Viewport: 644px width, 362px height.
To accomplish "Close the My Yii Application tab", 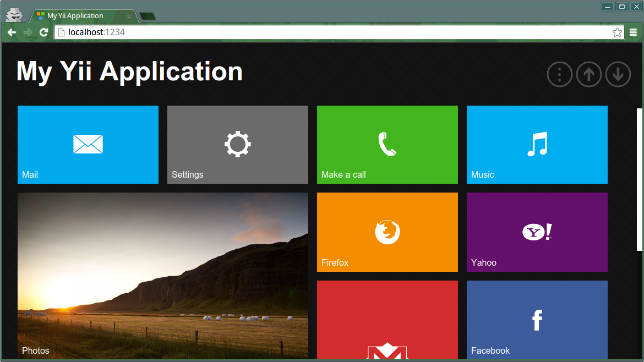I will click(x=129, y=17).
